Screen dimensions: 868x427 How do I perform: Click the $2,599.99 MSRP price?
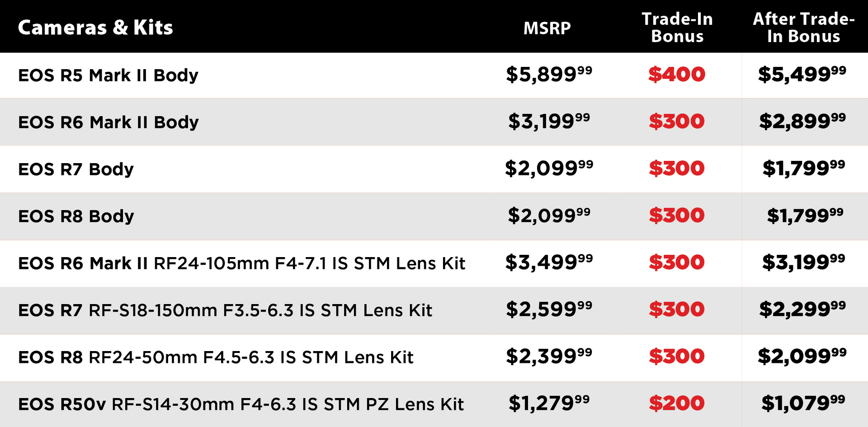coord(549,310)
